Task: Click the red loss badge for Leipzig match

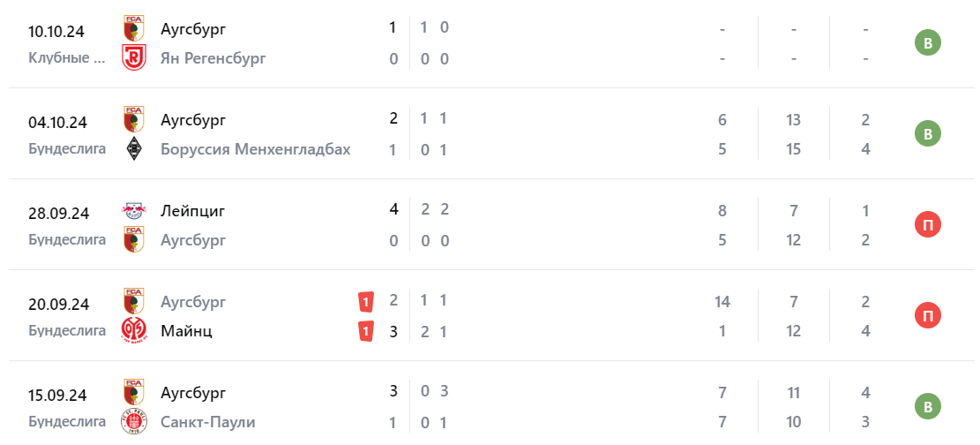Action: (927, 224)
